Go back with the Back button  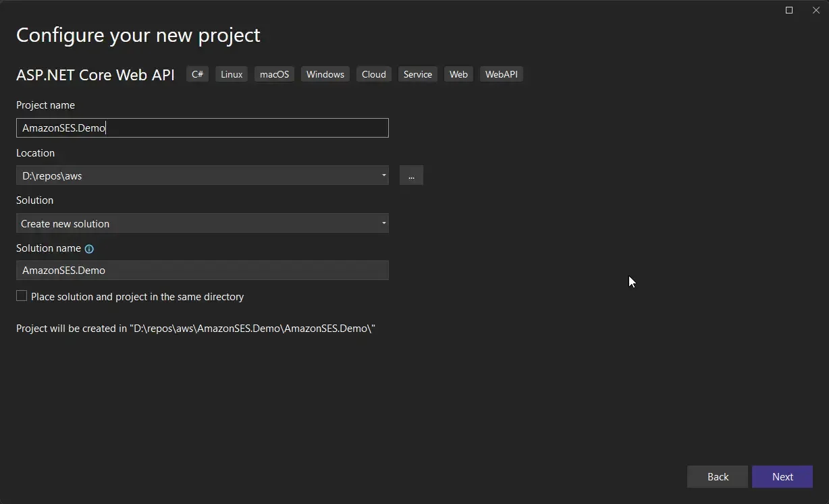(x=717, y=476)
